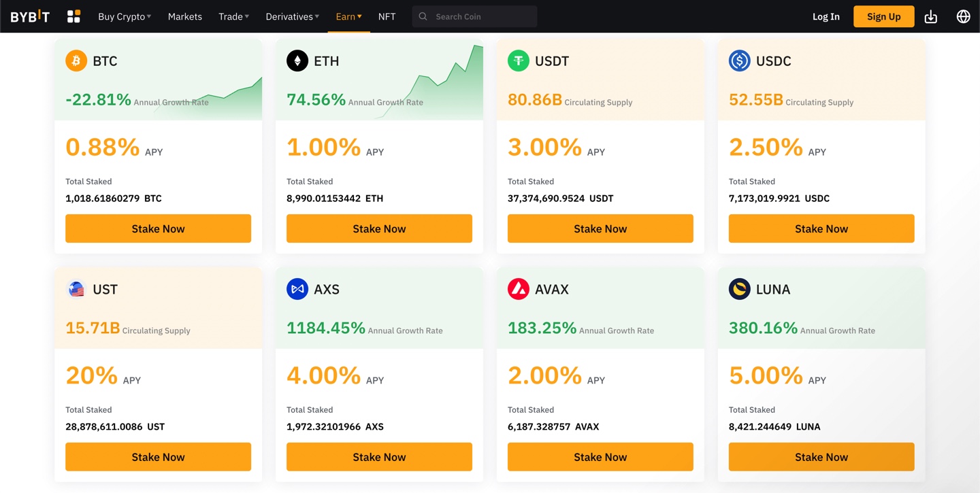The image size is (980, 493).
Task: Click the USDT coin icon
Action: pyautogui.click(x=519, y=61)
